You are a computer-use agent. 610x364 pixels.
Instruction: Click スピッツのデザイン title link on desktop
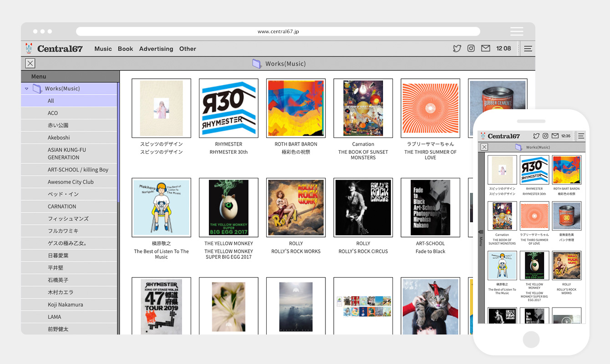(x=161, y=152)
